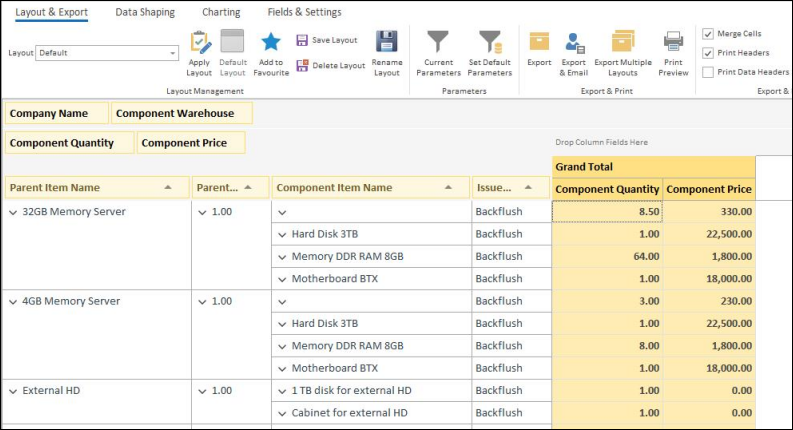Open Print Preview

[673, 43]
